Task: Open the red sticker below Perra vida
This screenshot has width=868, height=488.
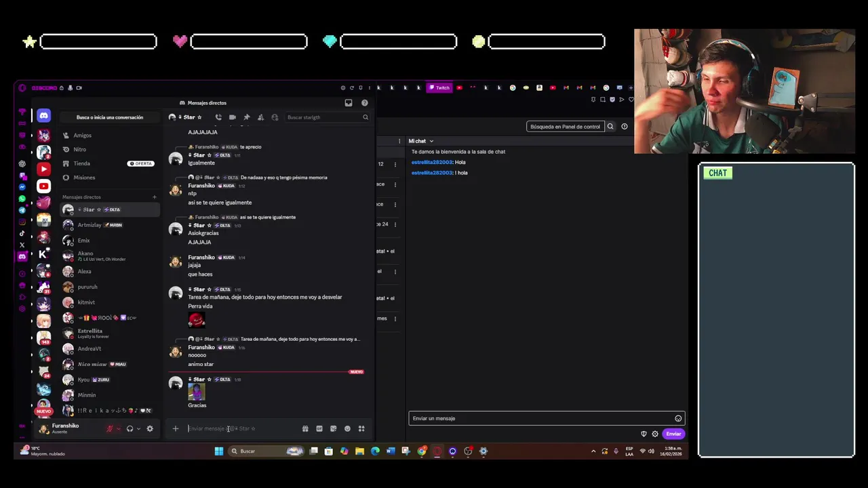Action: pos(196,319)
